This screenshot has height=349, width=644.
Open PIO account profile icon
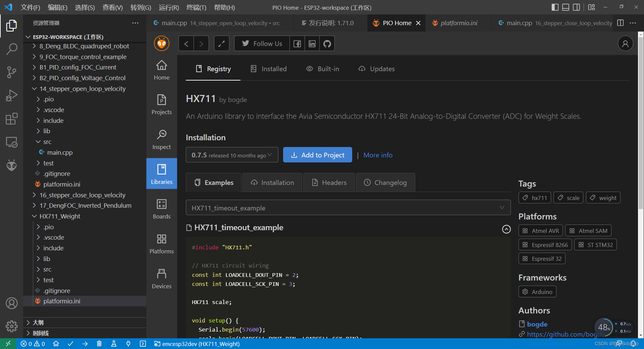click(625, 44)
